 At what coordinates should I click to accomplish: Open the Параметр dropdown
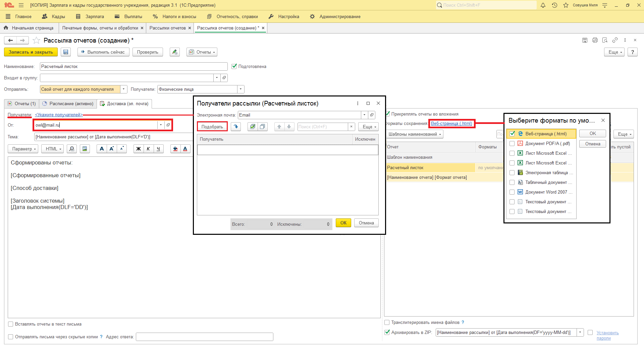click(23, 149)
